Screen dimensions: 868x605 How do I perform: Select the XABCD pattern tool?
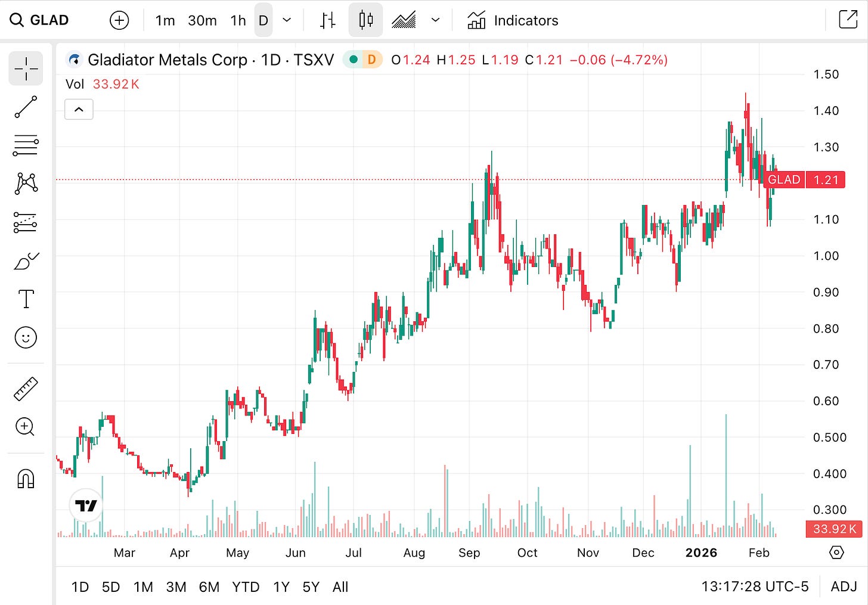click(26, 183)
